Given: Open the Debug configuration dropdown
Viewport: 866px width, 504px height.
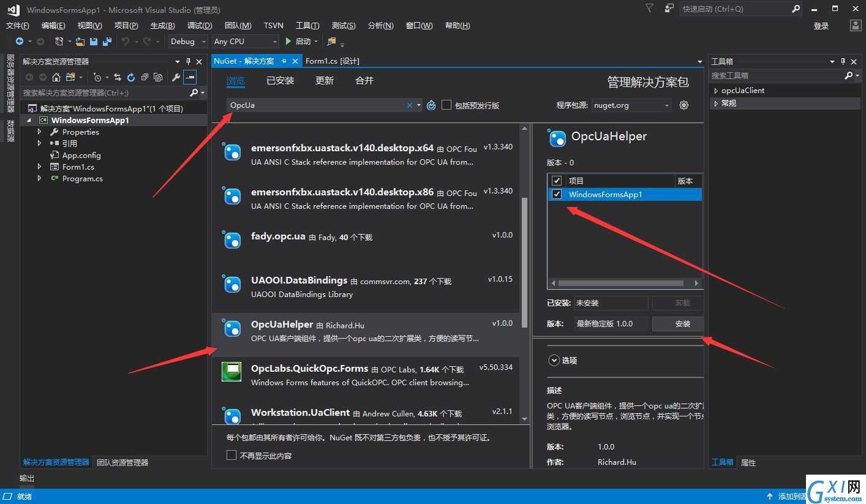Looking at the screenshot, I should 187,42.
